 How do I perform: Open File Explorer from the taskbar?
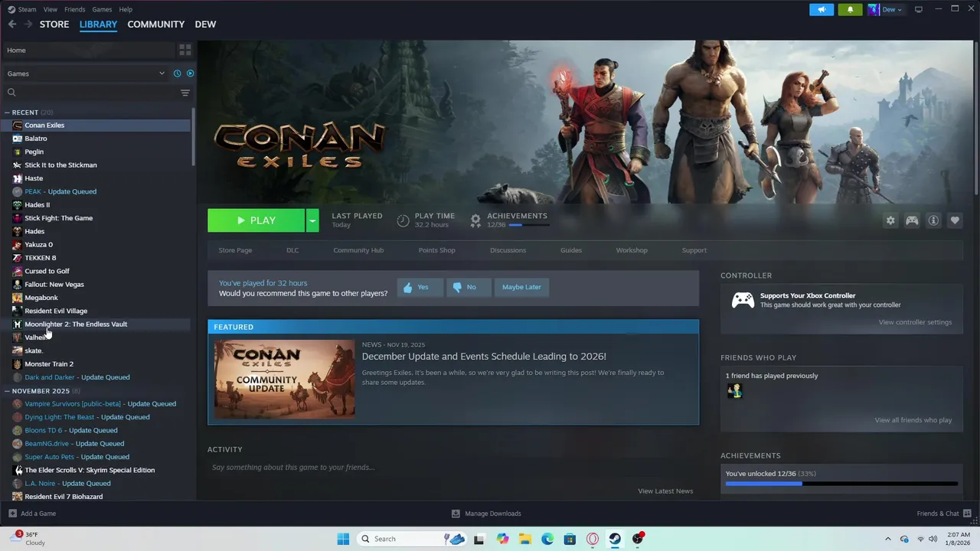tap(525, 539)
